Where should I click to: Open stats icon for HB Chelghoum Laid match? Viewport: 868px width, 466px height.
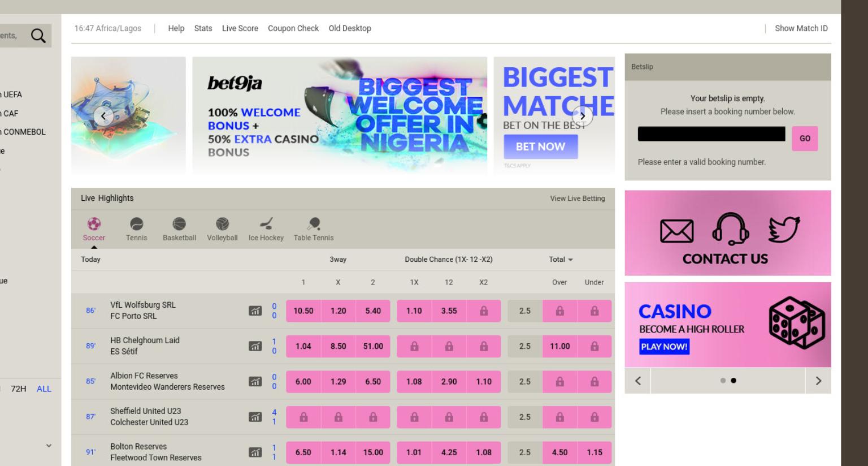255,346
